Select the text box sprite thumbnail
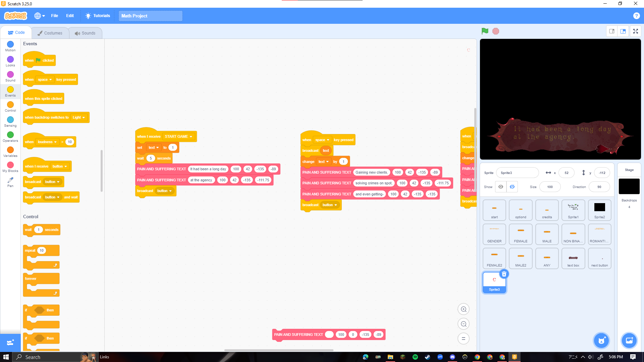 [x=573, y=259]
